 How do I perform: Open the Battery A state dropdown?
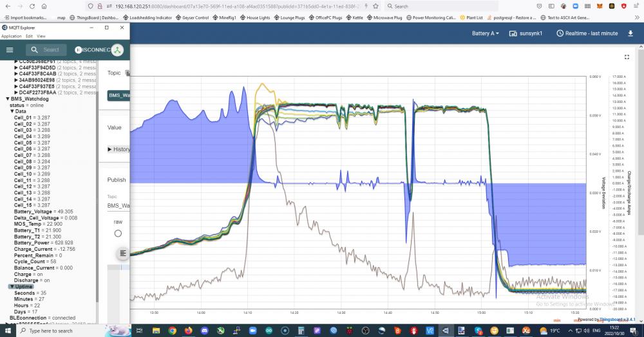[486, 33]
